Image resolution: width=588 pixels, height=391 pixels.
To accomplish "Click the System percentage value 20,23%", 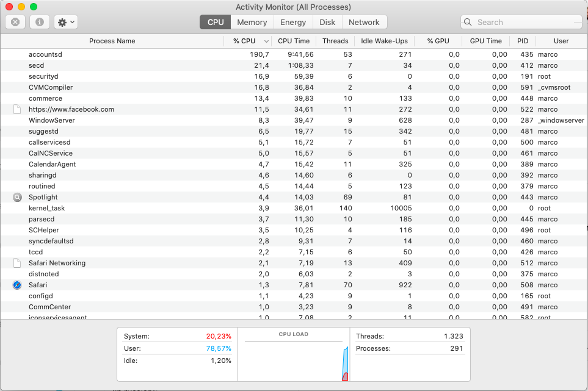I will 219,336.
